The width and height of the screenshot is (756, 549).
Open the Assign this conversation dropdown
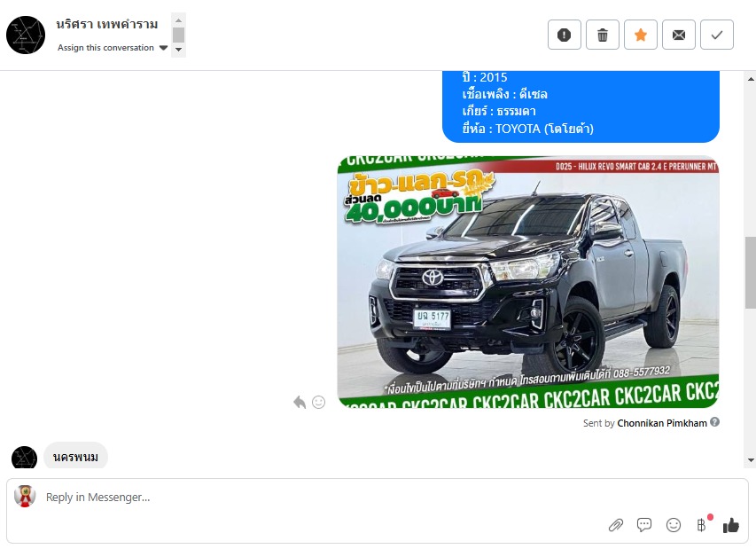click(x=113, y=48)
